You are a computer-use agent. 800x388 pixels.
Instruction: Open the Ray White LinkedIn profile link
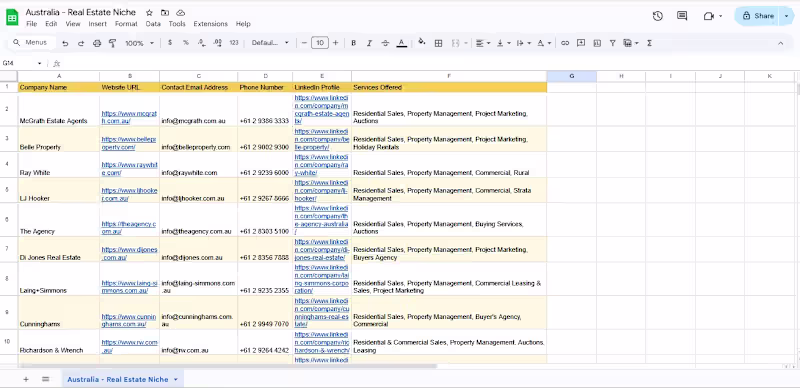321,165
